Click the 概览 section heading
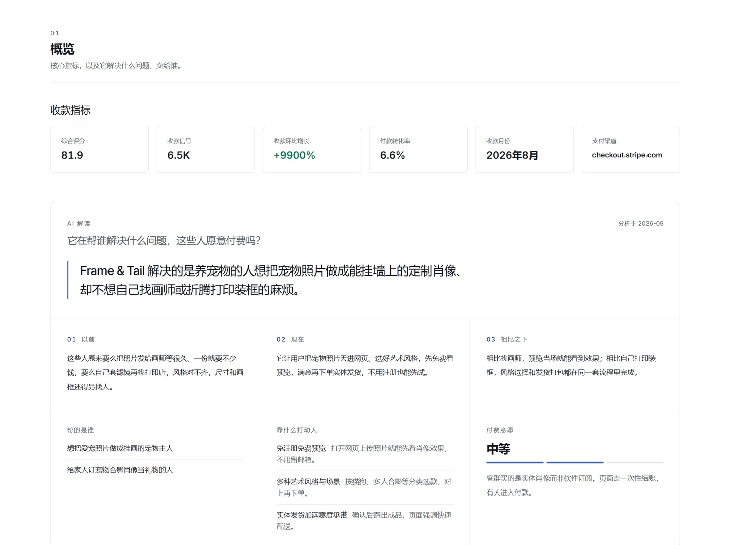Image resolution: width=756 pixels, height=545 pixels. tap(63, 49)
